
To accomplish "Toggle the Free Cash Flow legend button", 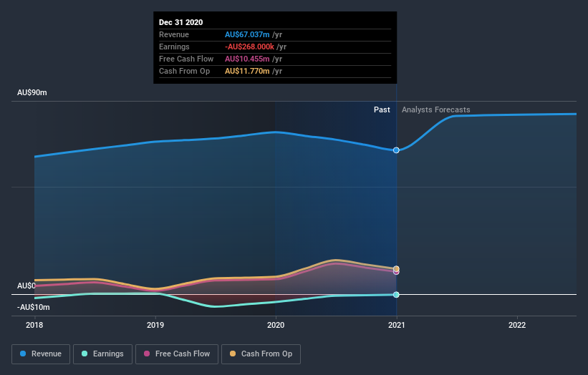I will (177, 354).
